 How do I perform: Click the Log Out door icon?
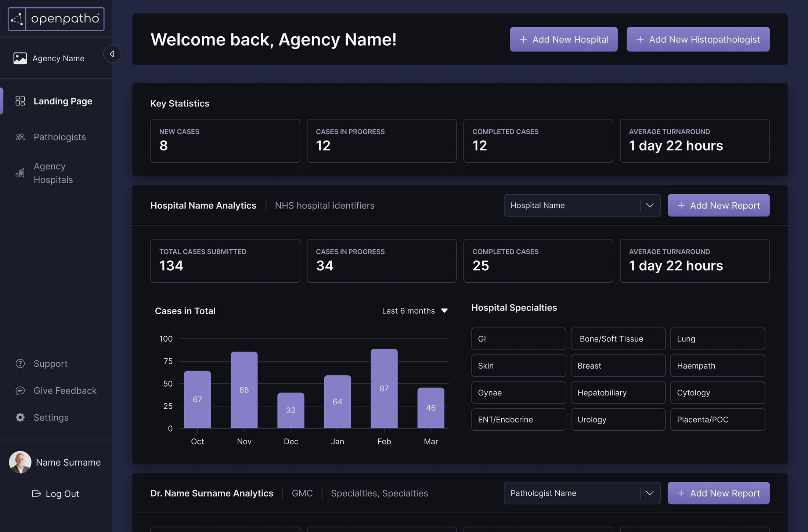click(36, 493)
